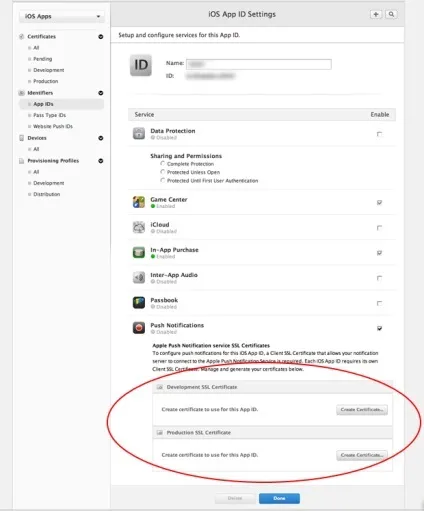Enable the iCloud checkbox
The image size is (424, 511).
379,228
